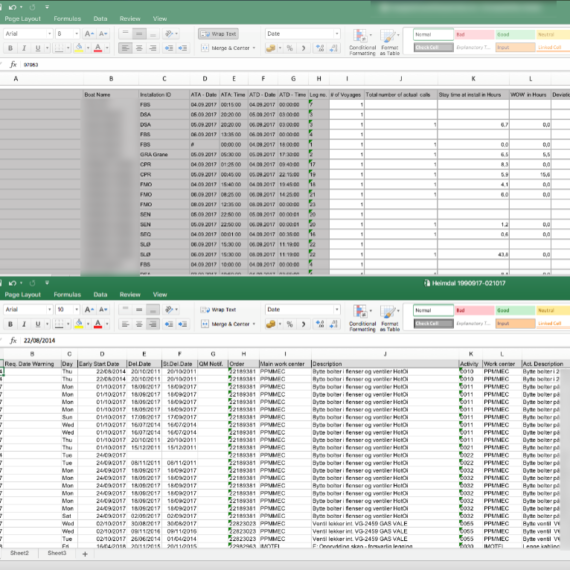Center-align text in the upper ribbon
The width and height of the screenshot is (570, 570).
point(139,48)
